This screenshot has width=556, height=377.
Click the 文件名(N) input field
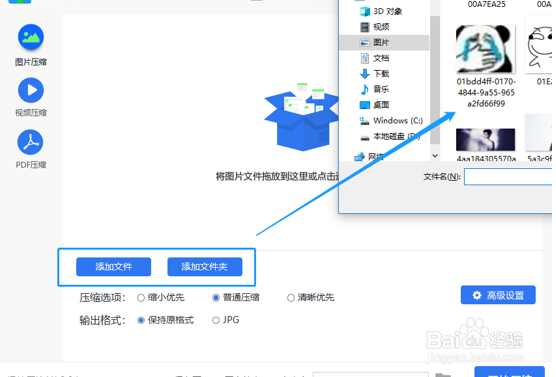tap(508, 177)
